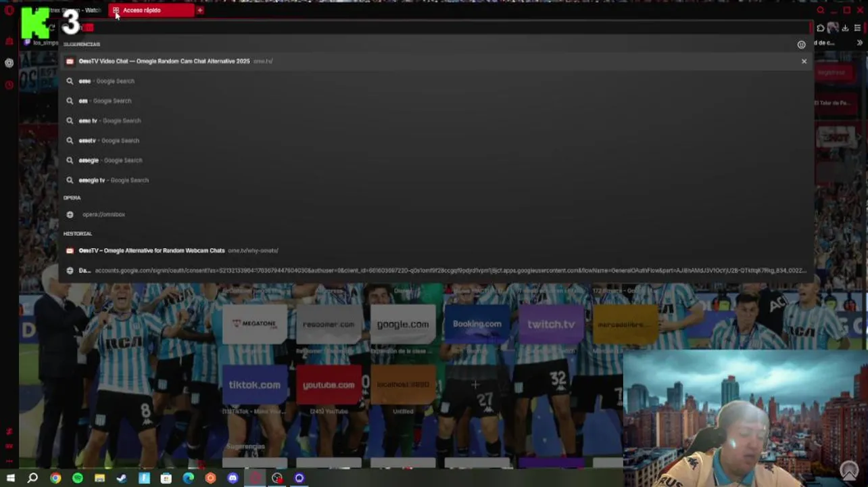The height and width of the screenshot is (487, 868).
Task: Open the opera://omnibox suggestion
Action: pyautogui.click(x=436, y=214)
